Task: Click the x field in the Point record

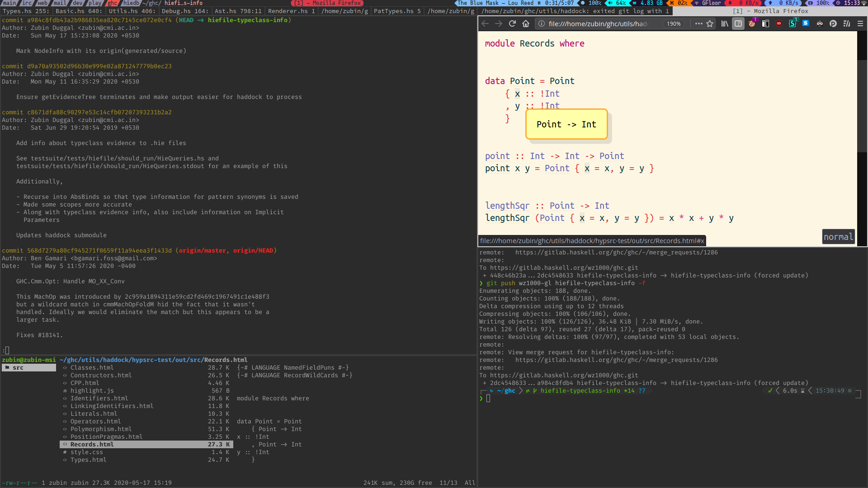Action: tap(517, 94)
